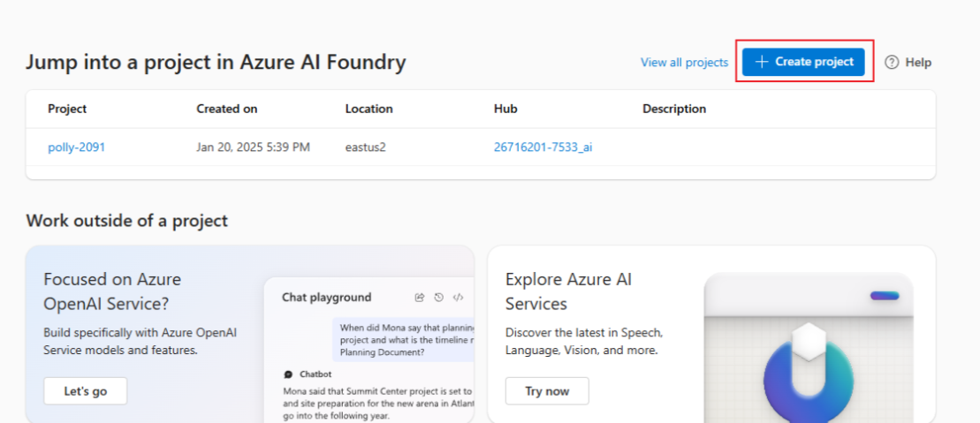Click the Hub column header
Image resolution: width=980 pixels, height=423 pixels.
pos(505,109)
